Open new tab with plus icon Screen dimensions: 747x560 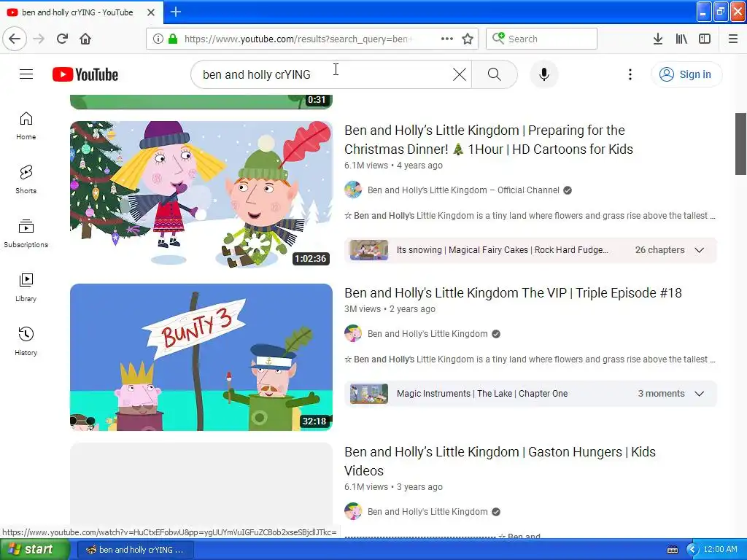pos(176,12)
